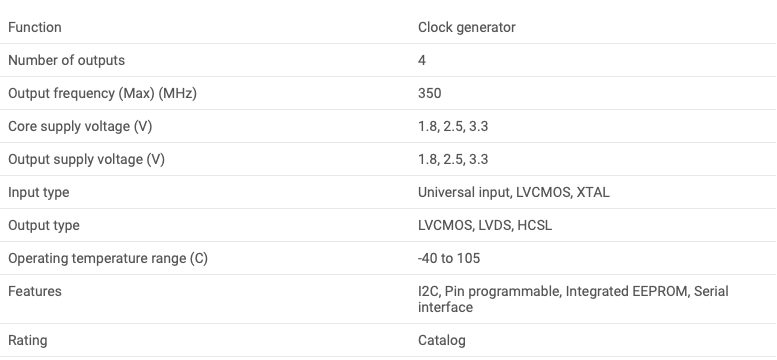This screenshot has width=777, height=360.
Task: Select the core supply voltage values
Action: click(453, 126)
